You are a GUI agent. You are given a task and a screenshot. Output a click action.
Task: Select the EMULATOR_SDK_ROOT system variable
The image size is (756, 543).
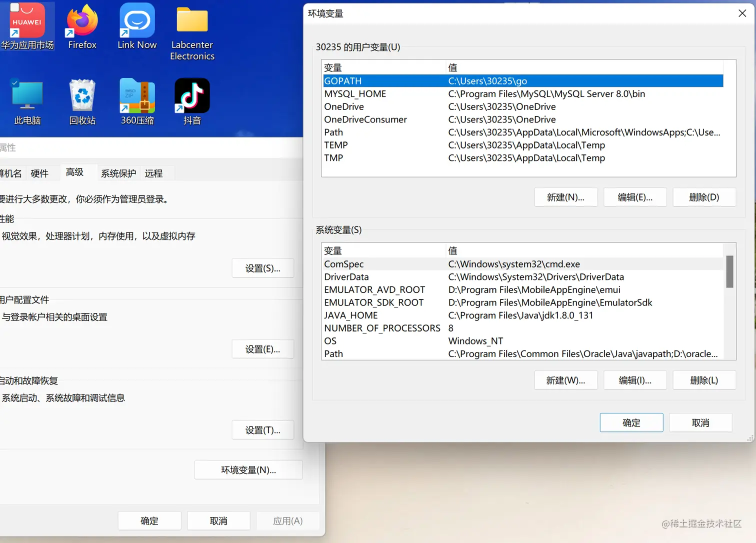pyautogui.click(x=523, y=302)
